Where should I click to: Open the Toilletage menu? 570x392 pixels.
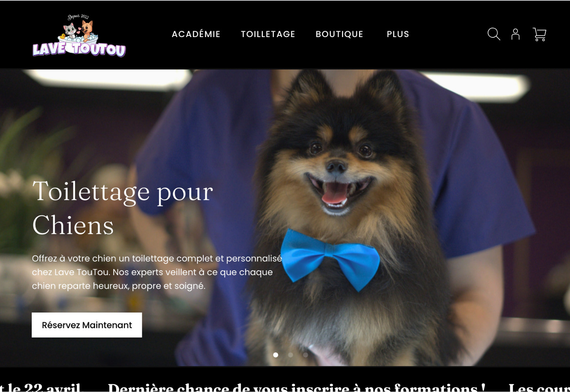coord(268,34)
